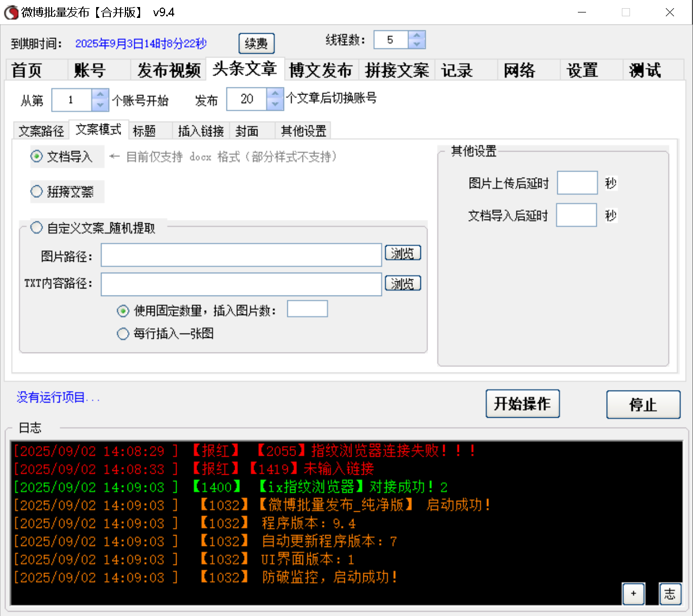
Task: Open the 封面 sub-tab
Action: (x=248, y=130)
